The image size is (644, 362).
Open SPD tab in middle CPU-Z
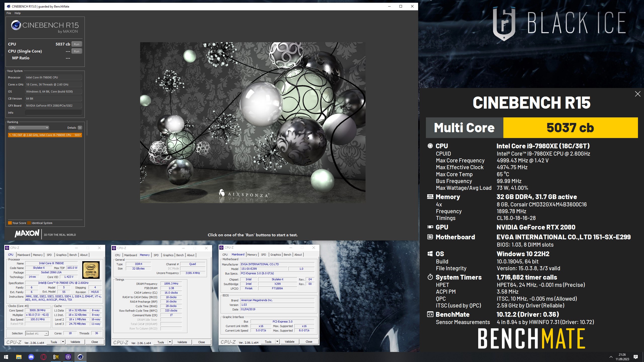(x=156, y=255)
